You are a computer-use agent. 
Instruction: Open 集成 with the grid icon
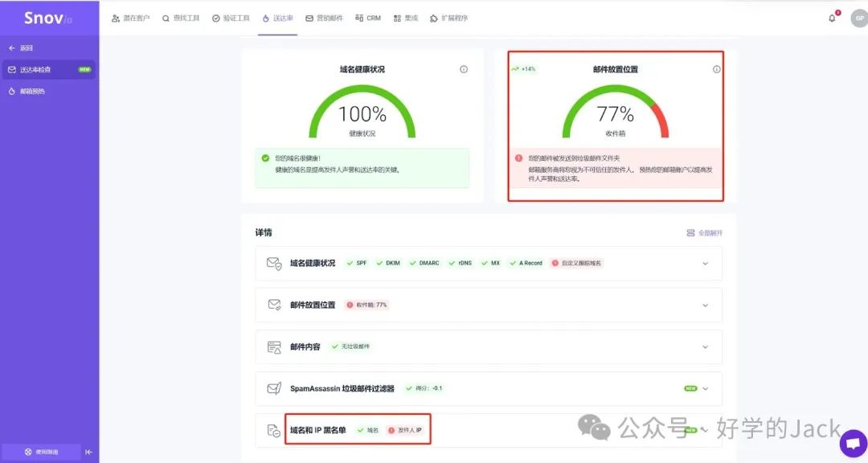click(406, 18)
